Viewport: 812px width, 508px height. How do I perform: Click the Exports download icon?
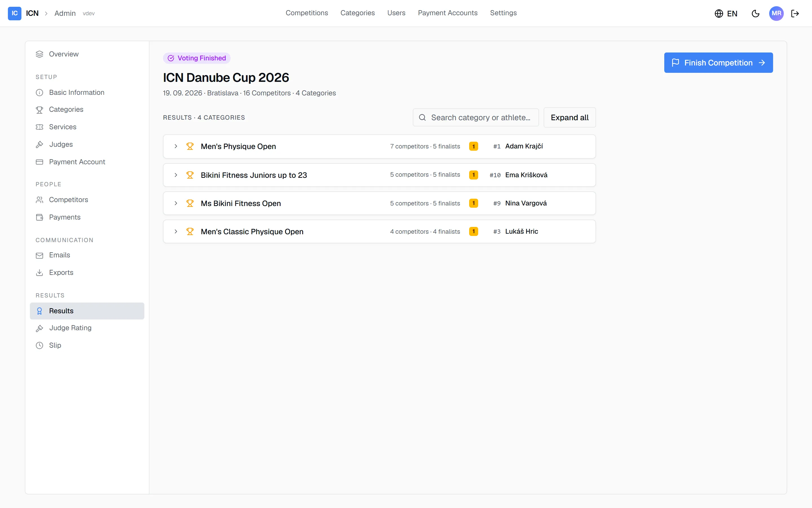(39, 272)
